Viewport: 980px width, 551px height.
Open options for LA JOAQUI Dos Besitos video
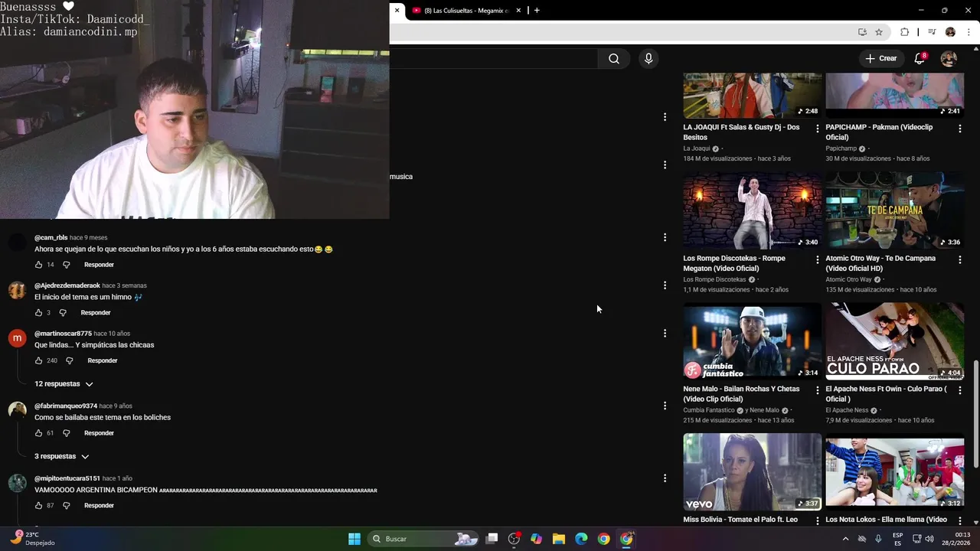point(817,129)
